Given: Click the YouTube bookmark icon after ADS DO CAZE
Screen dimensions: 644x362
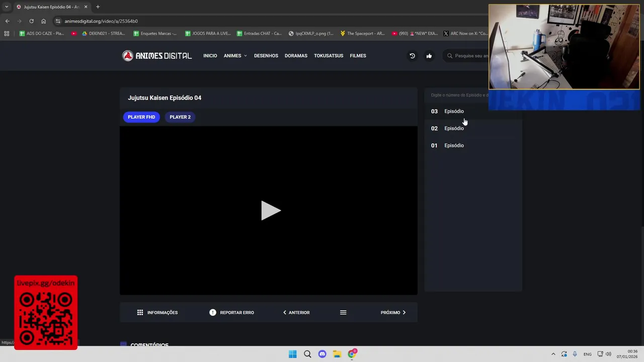Looking at the screenshot, I should pos(74,34).
